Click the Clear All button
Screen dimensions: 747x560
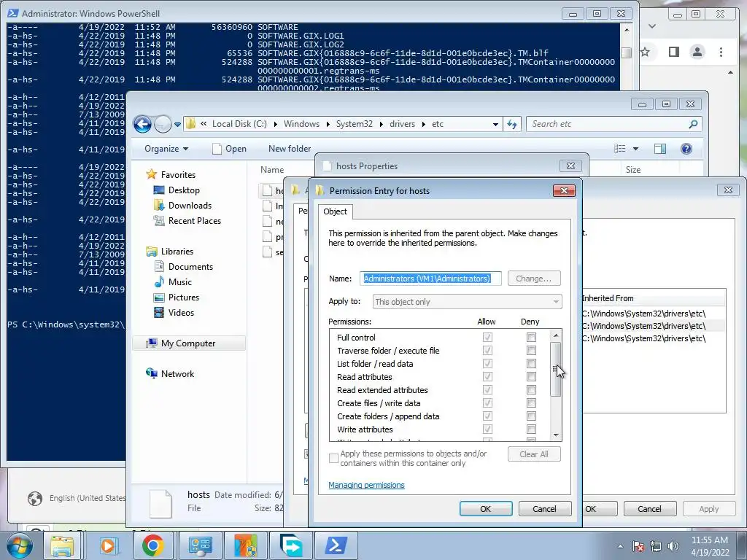pos(533,454)
